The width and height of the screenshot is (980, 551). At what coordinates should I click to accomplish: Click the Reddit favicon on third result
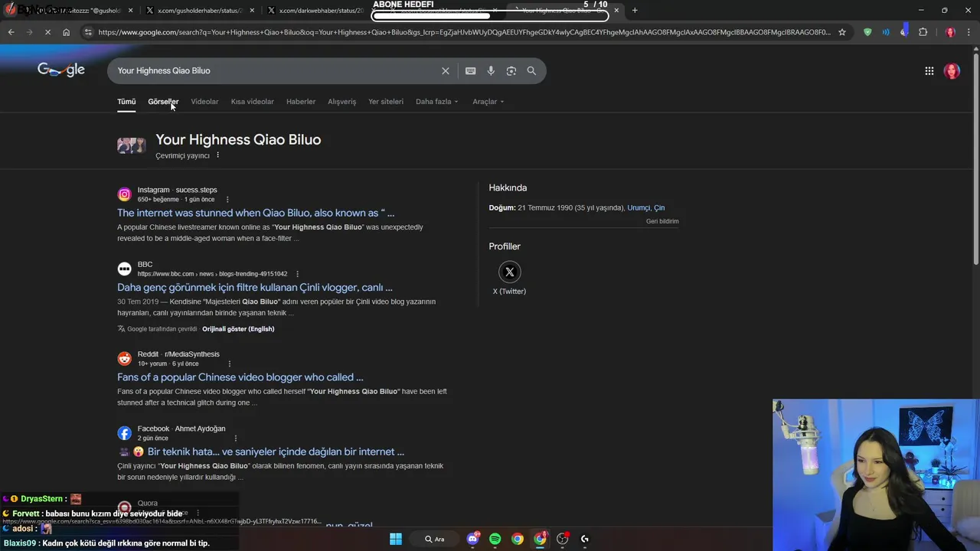pos(124,359)
